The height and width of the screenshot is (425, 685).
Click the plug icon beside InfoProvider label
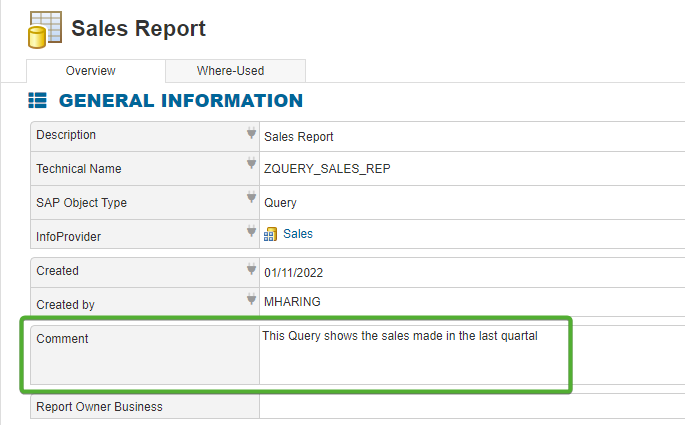pyautogui.click(x=251, y=232)
